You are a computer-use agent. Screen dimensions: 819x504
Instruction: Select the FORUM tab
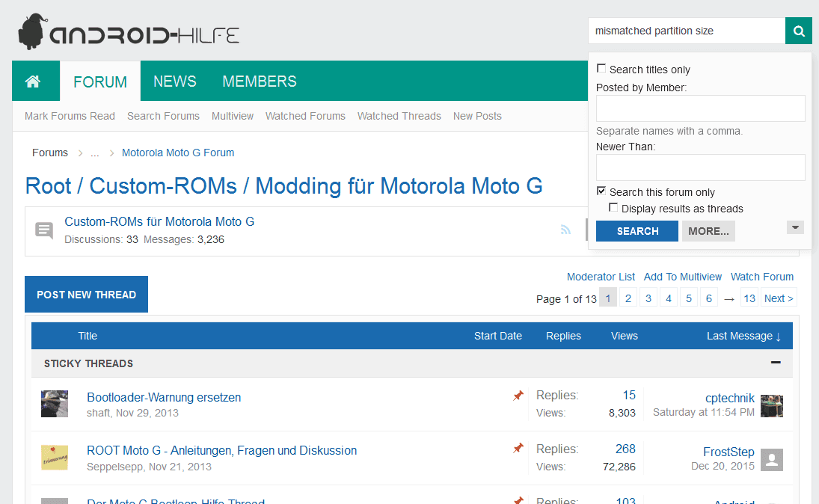click(100, 82)
